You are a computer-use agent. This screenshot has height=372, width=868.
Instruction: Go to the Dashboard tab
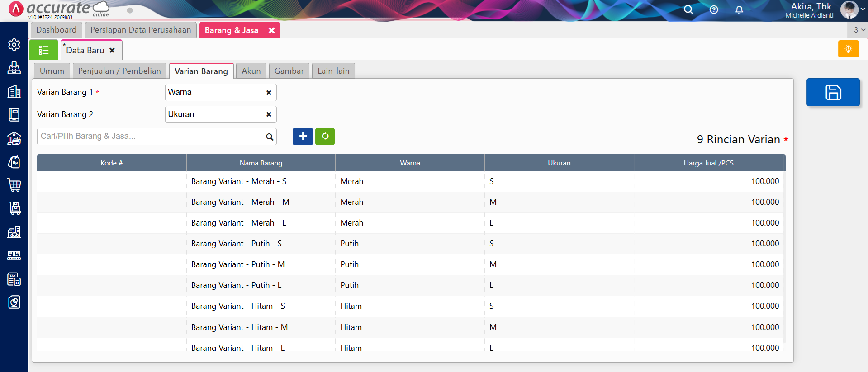[x=57, y=30]
